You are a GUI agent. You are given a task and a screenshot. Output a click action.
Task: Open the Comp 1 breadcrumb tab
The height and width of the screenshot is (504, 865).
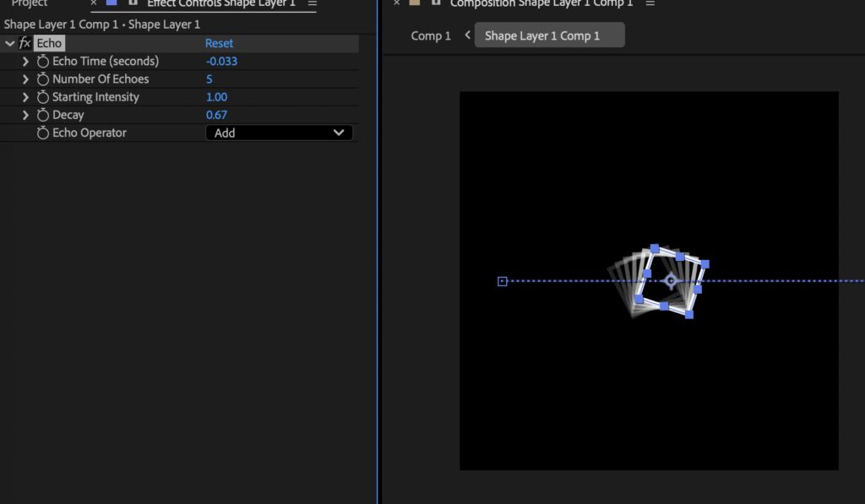pyautogui.click(x=431, y=35)
